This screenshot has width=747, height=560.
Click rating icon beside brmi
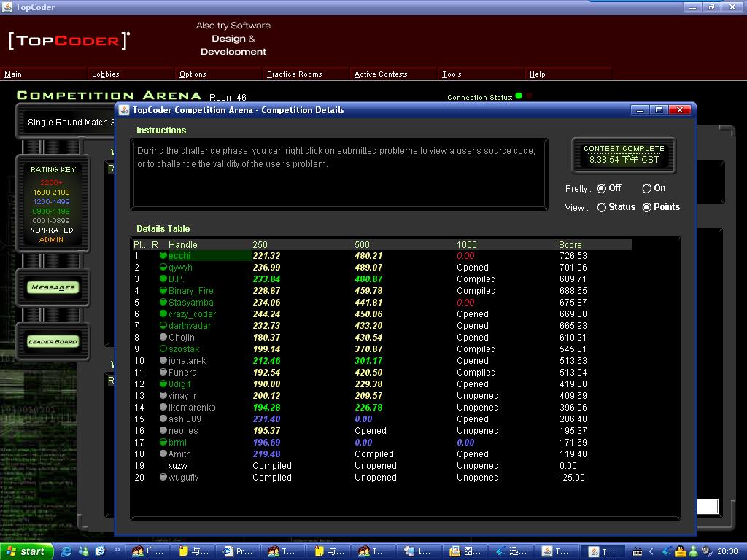point(163,443)
